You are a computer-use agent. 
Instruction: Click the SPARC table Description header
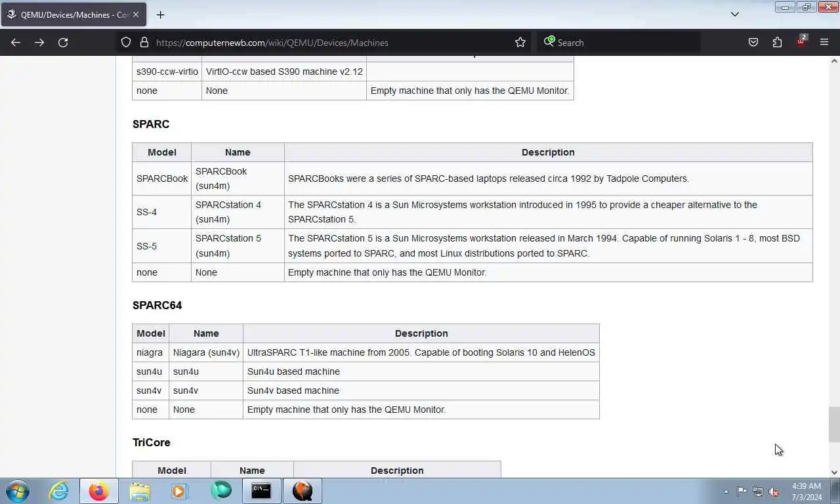(x=548, y=152)
